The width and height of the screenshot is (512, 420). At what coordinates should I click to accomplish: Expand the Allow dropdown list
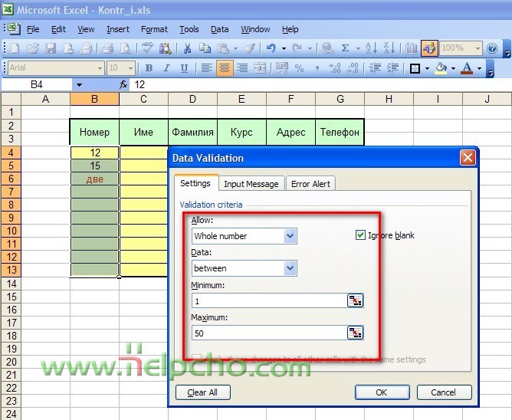coord(290,236)
